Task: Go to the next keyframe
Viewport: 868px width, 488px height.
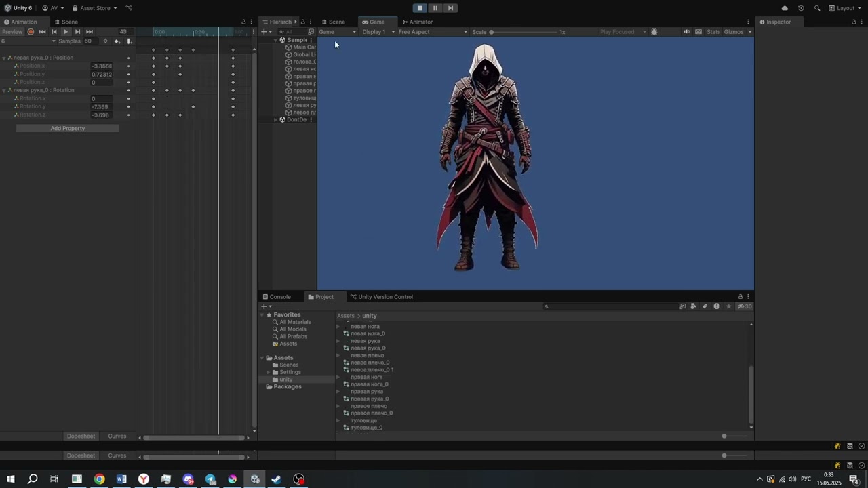Action: [x=77, y=32]
